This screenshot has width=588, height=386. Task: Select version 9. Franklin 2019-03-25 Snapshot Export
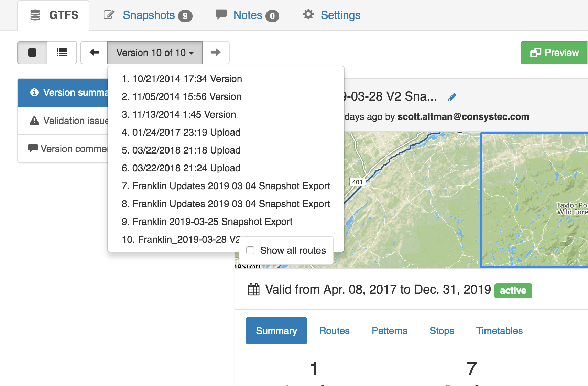point(226,222)
